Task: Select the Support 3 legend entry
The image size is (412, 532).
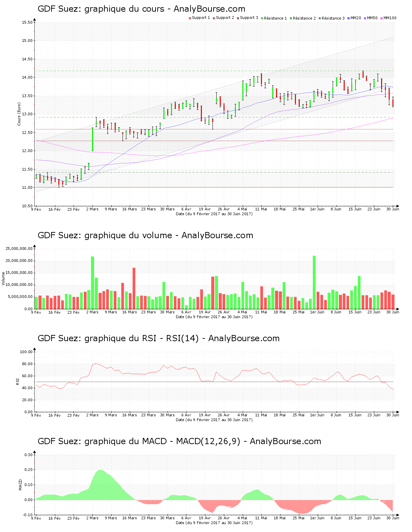Action: pos(247,18)
